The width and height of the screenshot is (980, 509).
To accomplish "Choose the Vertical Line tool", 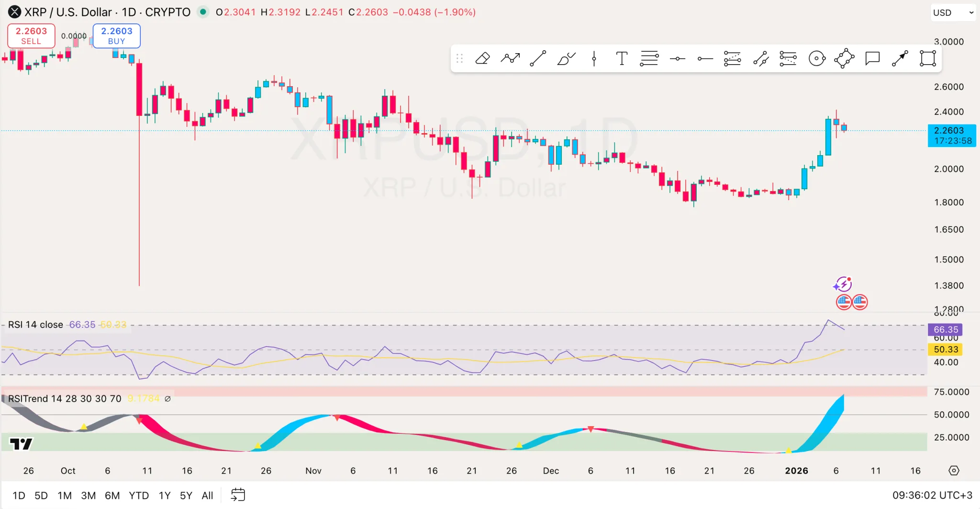I will (593, 58).
